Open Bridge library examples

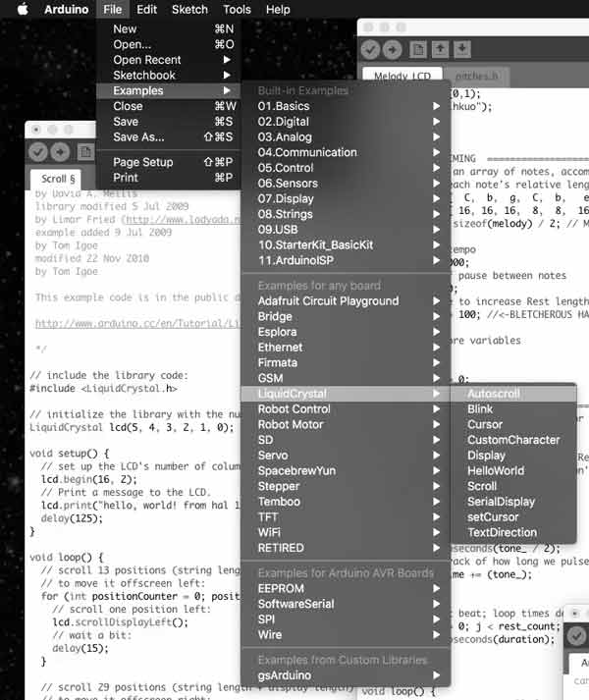(346, 316)
